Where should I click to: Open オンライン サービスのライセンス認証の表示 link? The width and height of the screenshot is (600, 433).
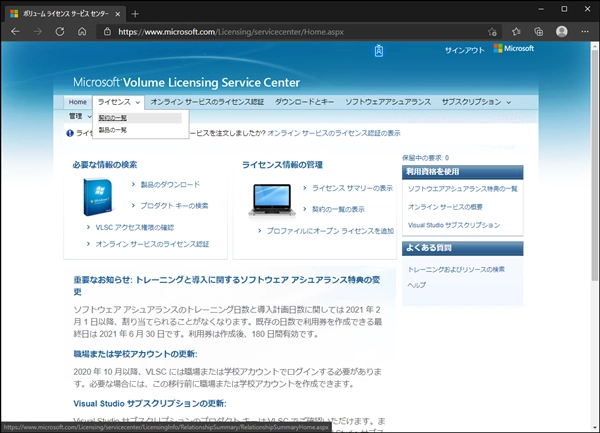coord(334,133)
